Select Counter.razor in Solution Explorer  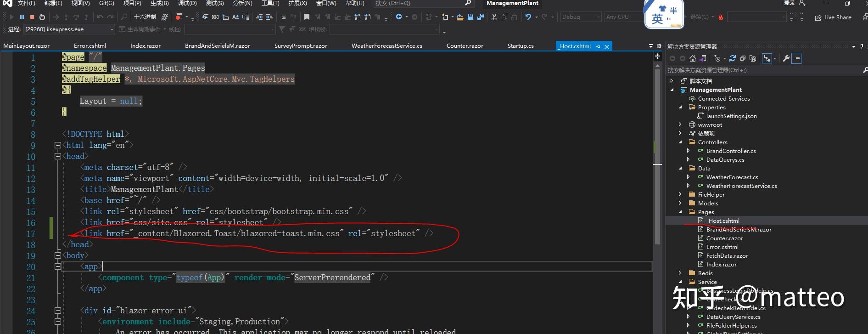coord(724,238)
